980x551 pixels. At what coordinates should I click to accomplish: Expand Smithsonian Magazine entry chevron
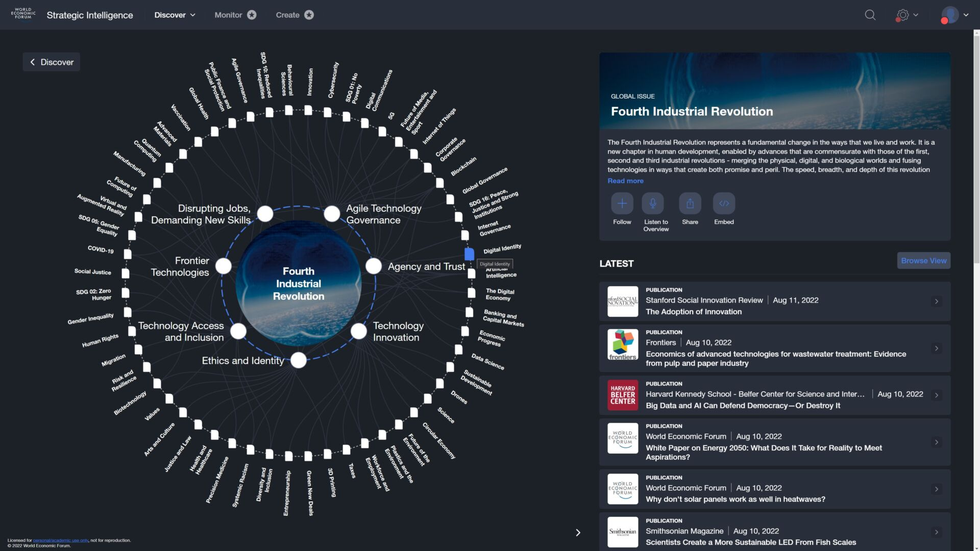(x=936, y=532)
